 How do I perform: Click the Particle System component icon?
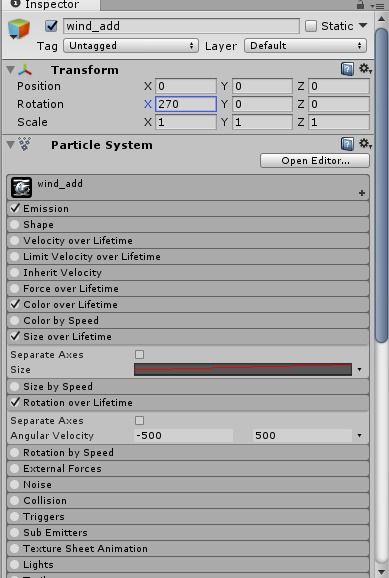click(25, 144)
